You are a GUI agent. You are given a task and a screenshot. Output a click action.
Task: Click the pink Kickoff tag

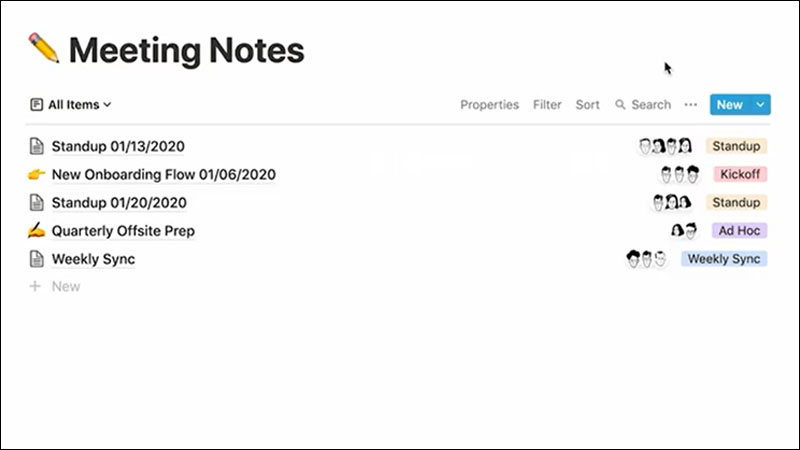740,174
